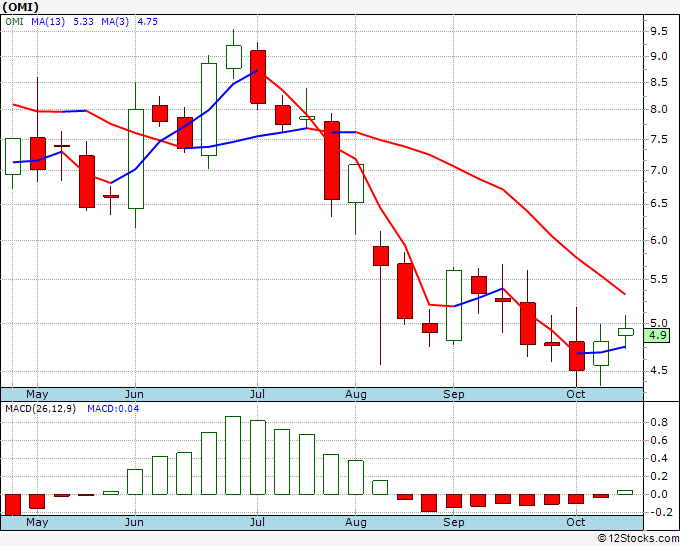680x546 pixels.
Task: Click the 9.5 price axis label
Action: [x=658, y=31]
